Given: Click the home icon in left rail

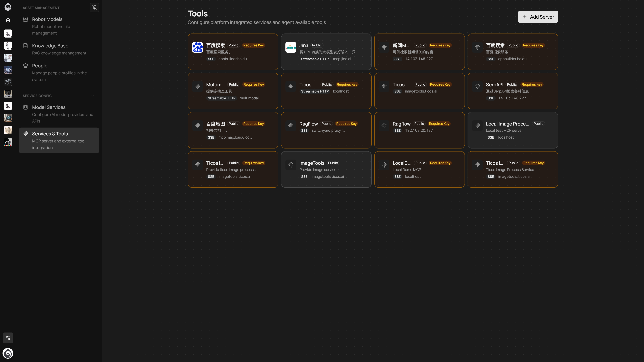Looking at the screenshot, I should (x=8, y=20).
